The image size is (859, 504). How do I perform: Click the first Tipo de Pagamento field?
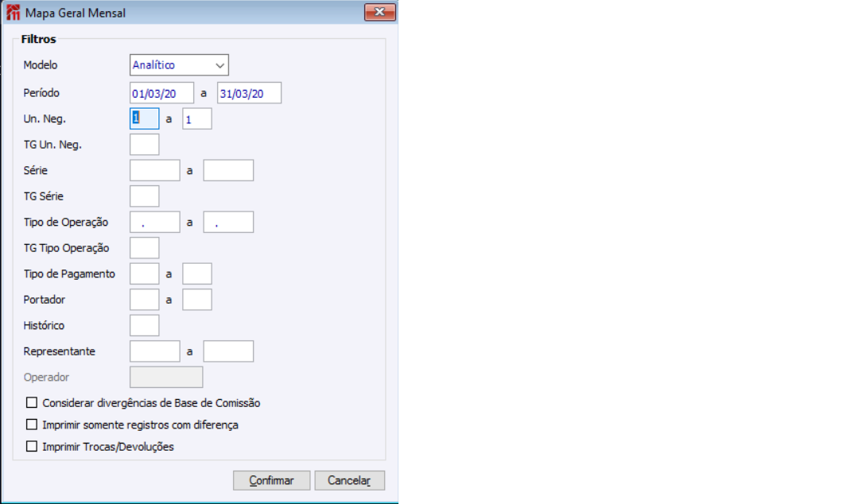[x=145, y=273]
